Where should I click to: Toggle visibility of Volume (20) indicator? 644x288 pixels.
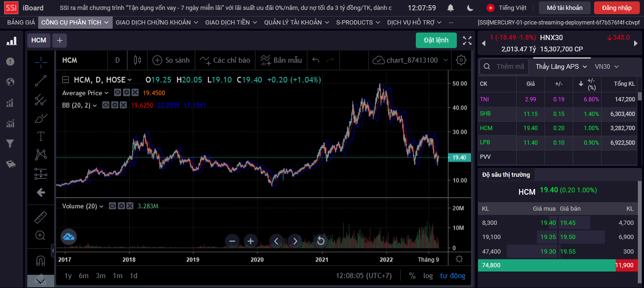click(x=112, y=206)
